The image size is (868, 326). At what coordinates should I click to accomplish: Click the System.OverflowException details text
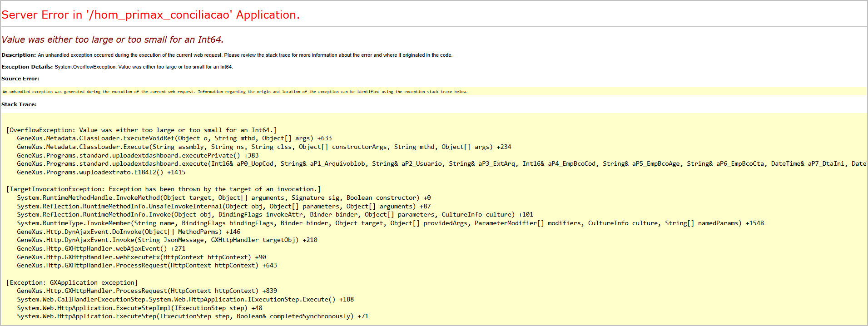(144, 67)
